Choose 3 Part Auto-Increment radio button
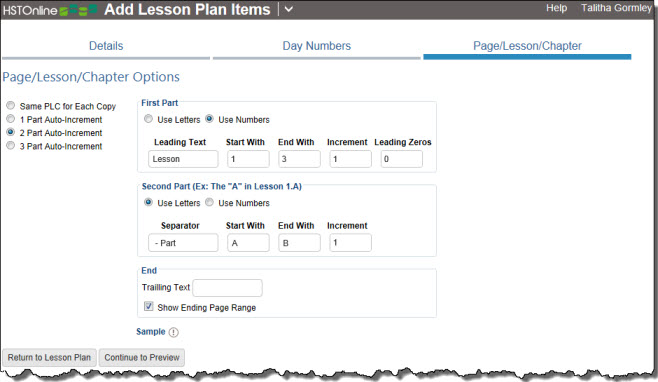Viewport: 658px width, 382px height. point(10,146)
